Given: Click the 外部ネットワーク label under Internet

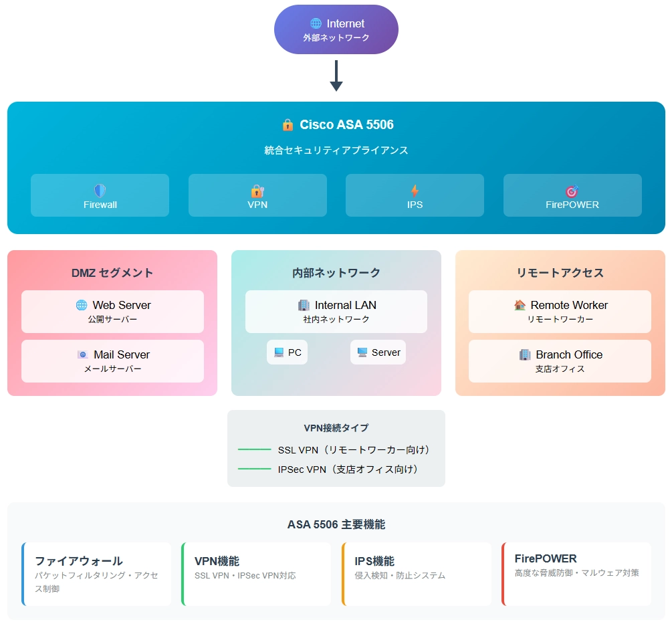Looking at the screenshot, I should 336,37.
